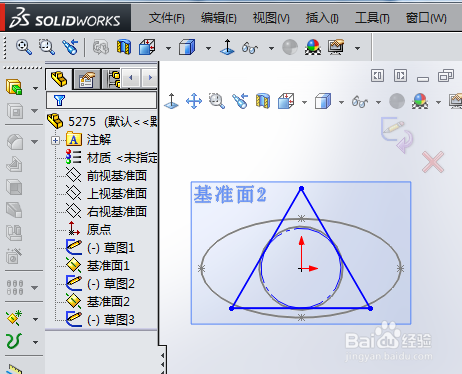Click Hide/Show Items glasses in main toolbar

[250, 48]
